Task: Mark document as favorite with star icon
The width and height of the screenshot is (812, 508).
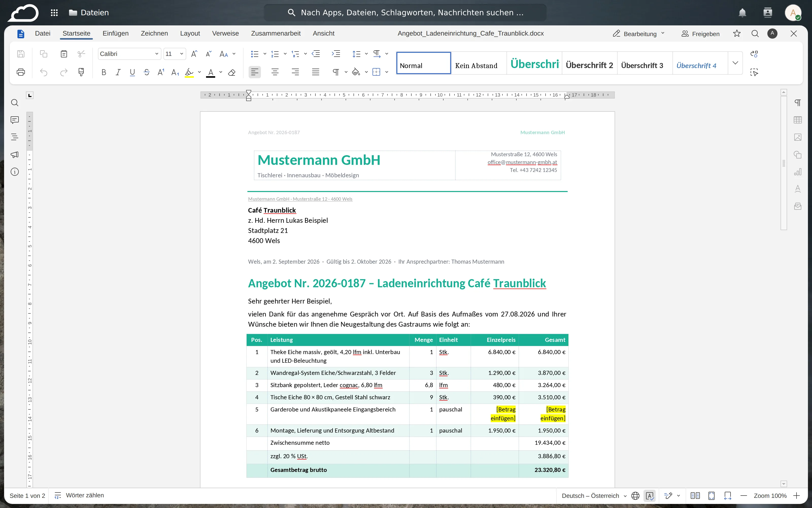Action: (737, 33)
